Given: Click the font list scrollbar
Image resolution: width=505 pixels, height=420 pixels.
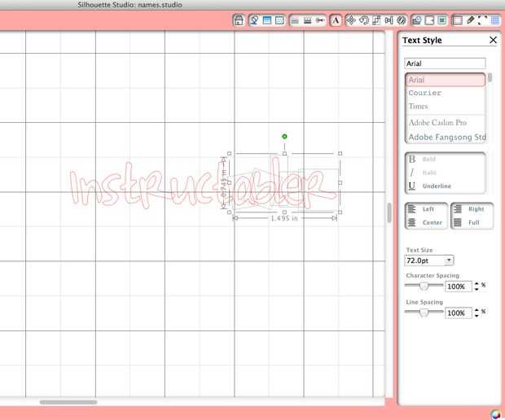Looking at the screenshot, I should (x=490, y=78).
